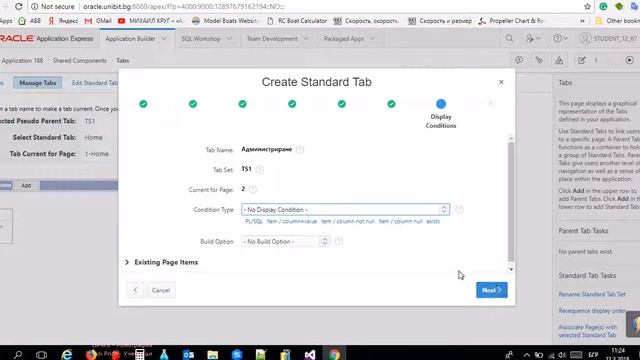Open help icon next to Current for Page
Image resolution: width=640 pixels, height=360 pixels.
(253, 189)
